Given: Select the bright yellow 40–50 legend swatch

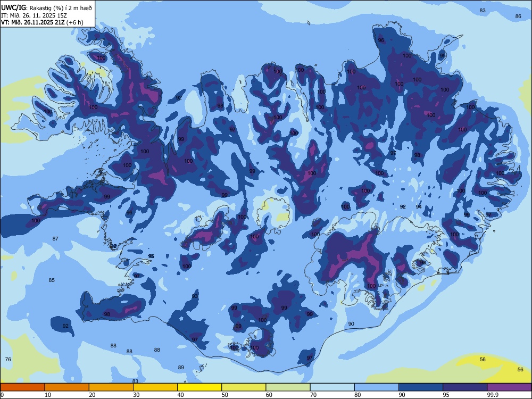Looking at the screenshot, I should point(199,387).
